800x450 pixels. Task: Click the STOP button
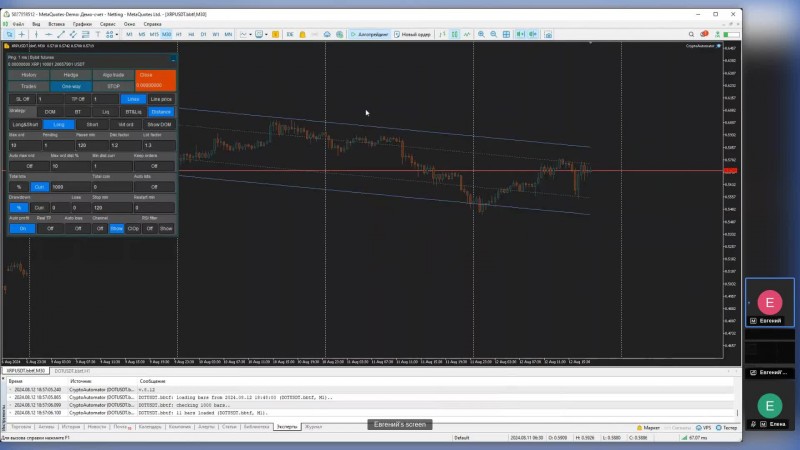click(x=113, y=86)
